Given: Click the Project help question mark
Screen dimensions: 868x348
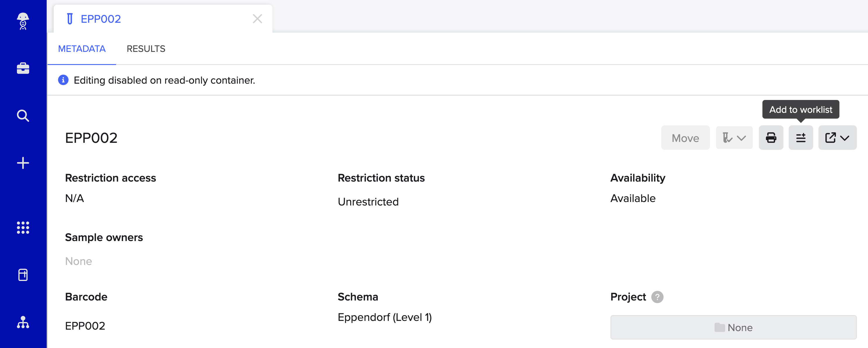Looking at the screenshot, I should pyautogui.click(x=657, y=297).
